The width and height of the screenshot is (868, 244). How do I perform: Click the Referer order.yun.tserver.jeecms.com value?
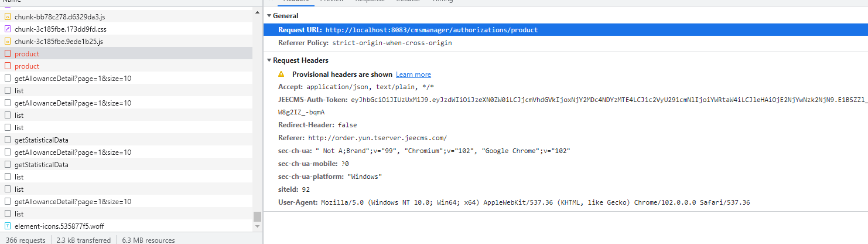click(378, 138)
